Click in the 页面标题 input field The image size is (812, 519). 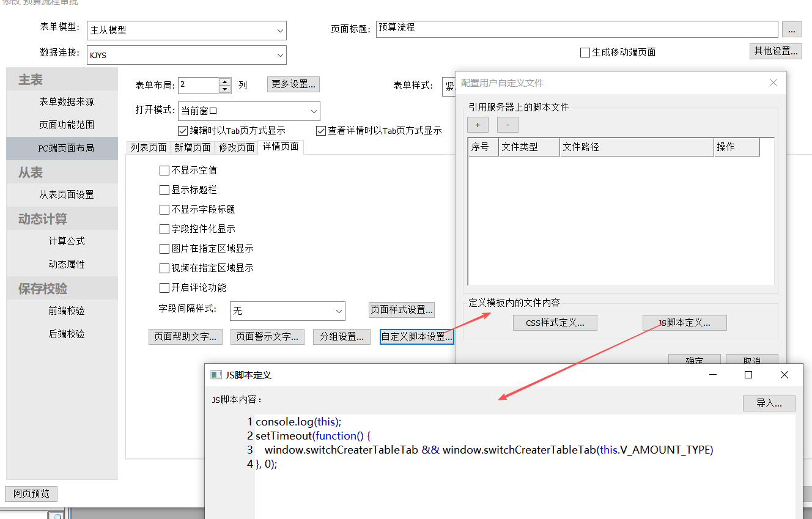[577, 29]
